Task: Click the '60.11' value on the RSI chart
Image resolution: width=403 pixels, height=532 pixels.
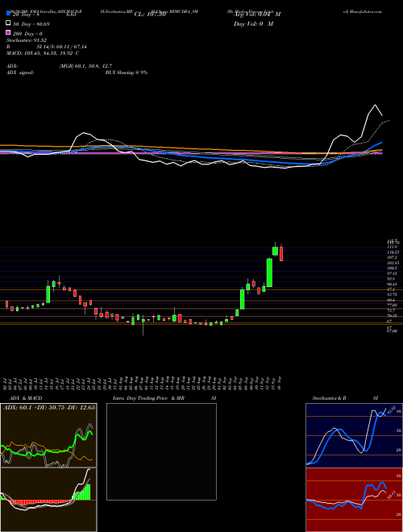Action: click(392, 495)
